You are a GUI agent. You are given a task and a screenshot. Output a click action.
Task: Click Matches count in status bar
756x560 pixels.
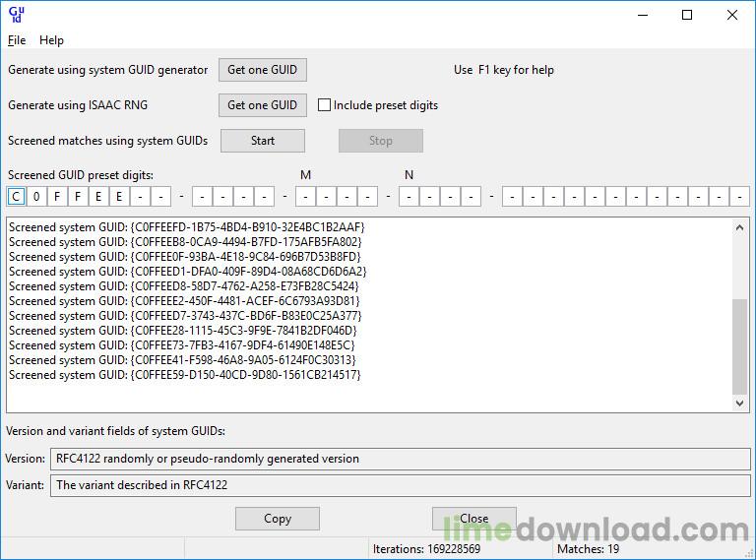589,549
